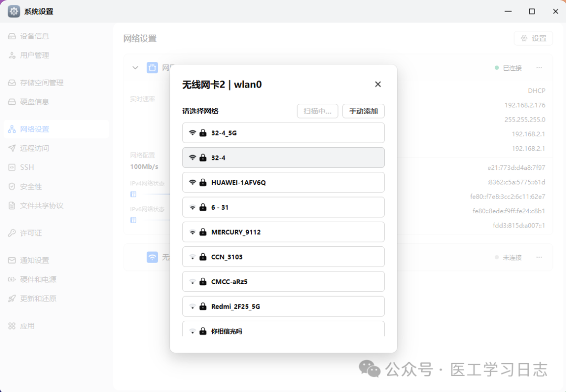
Task: Click the Wi-Fi signal icon for CCN_3103
Action: click(192, 257)
